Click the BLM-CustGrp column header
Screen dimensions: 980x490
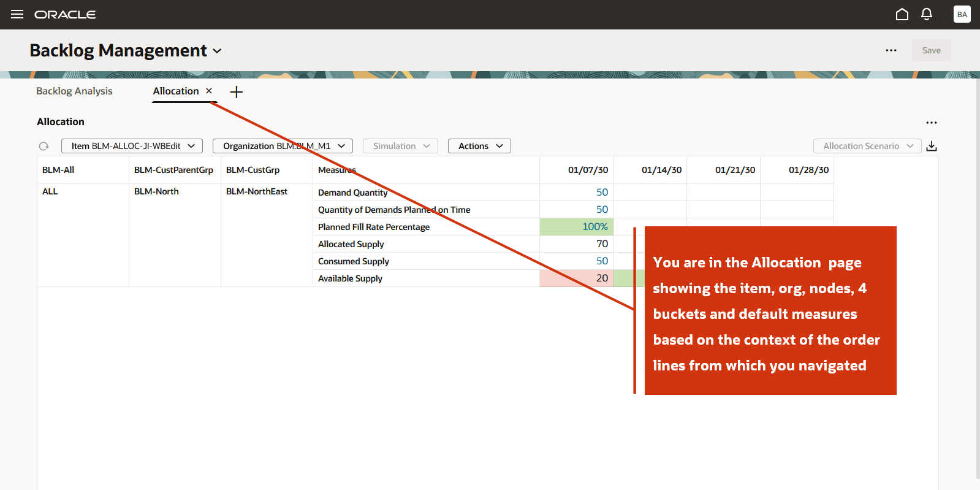[x=267, y=170]
